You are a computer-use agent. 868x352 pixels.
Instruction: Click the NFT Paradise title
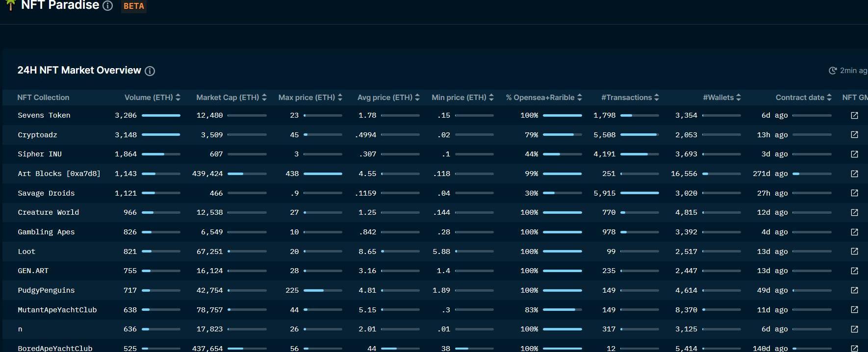click(x=60, y=5)
